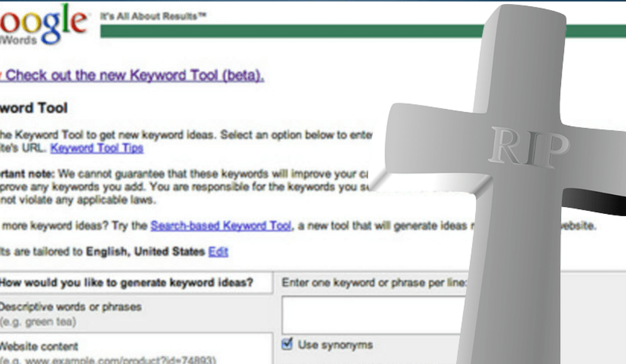The width and height of the screenshot is (626, 364).
Task: Click the Google AdWords logo
Action: coord(43,25)
